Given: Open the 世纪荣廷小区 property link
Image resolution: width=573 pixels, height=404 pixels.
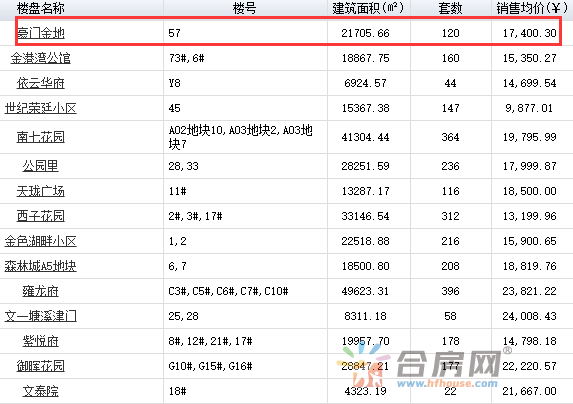Looking at the screenshot, I should 41,108.
